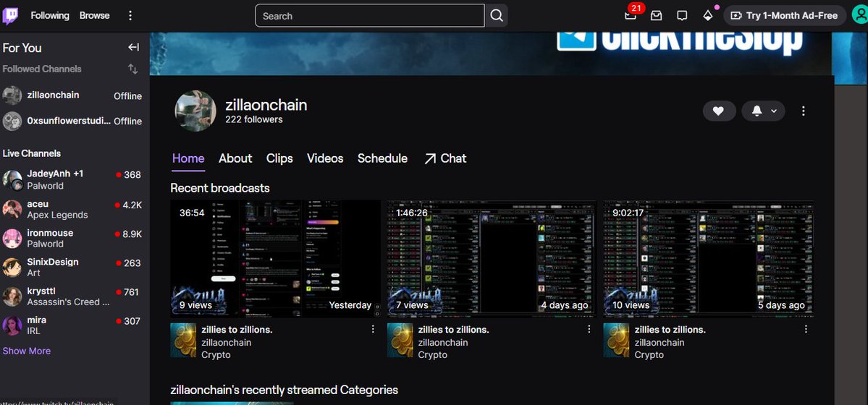The image size is (868, 405).
Task: Open the Recent broadcasts heading link
Action: (220, 188)
